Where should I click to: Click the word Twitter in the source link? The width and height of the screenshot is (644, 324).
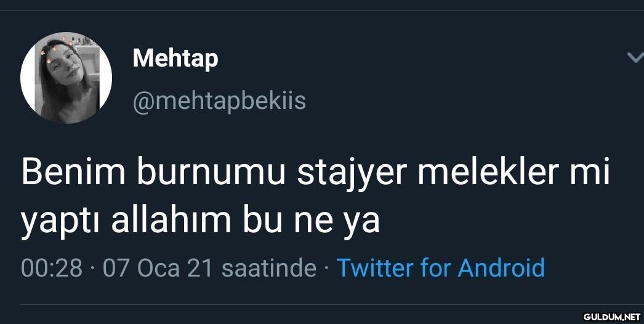[x=374, y=268]
